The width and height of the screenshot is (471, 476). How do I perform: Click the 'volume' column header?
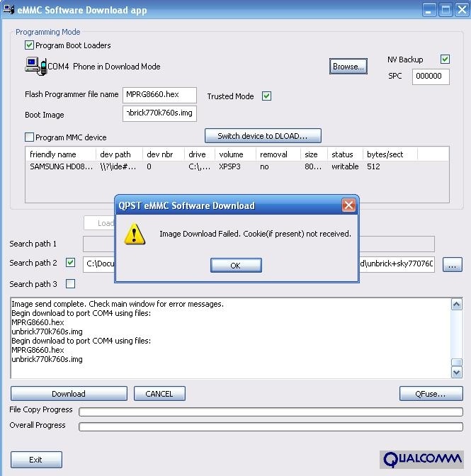pos(235,154)
